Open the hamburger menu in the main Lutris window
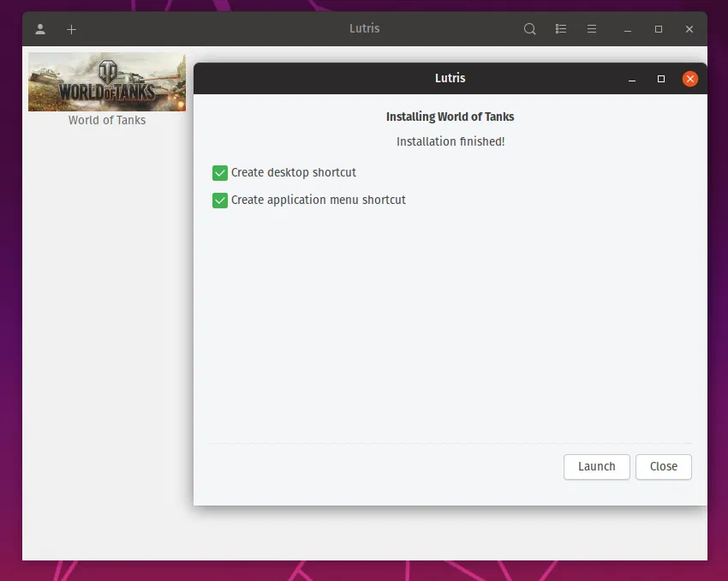The image size is (728, 581). pos(592,29)
